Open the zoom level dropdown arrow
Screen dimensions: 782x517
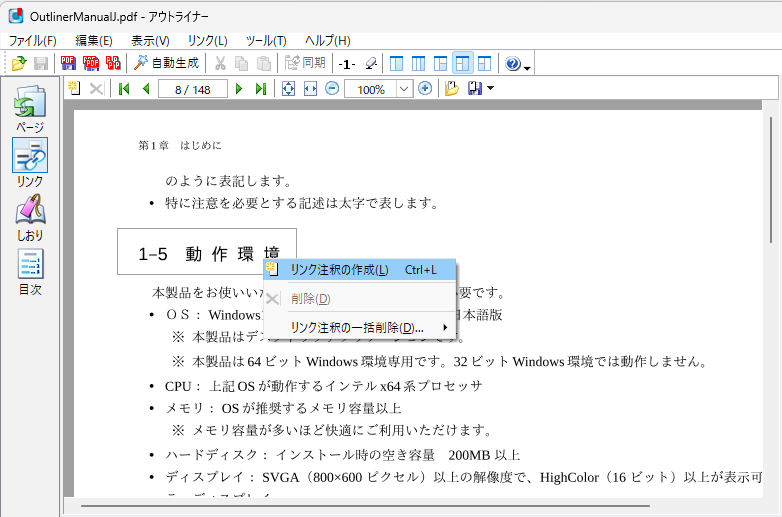(404, 89)
